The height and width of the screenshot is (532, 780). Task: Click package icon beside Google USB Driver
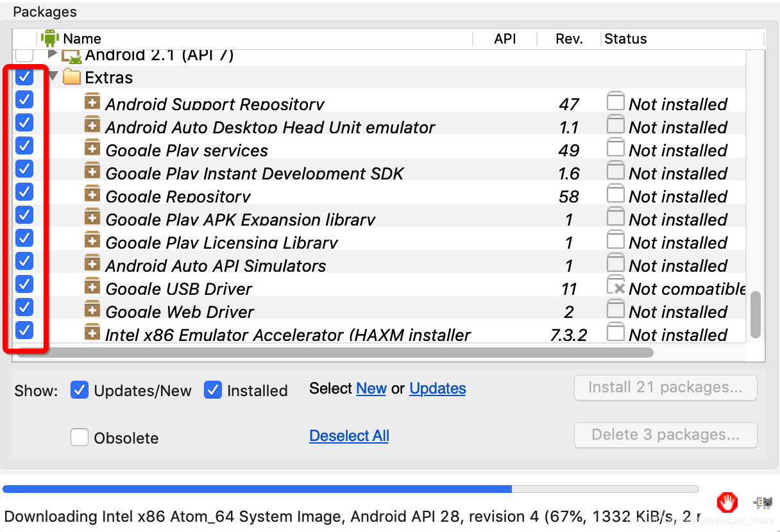(93, 286)
